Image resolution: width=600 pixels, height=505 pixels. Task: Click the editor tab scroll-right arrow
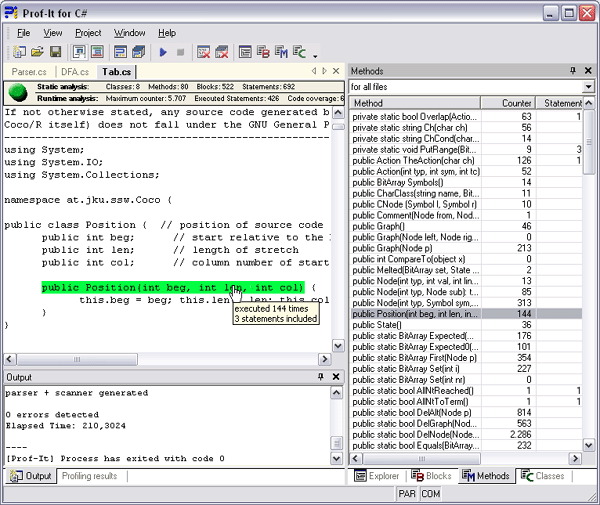[324, 71]
